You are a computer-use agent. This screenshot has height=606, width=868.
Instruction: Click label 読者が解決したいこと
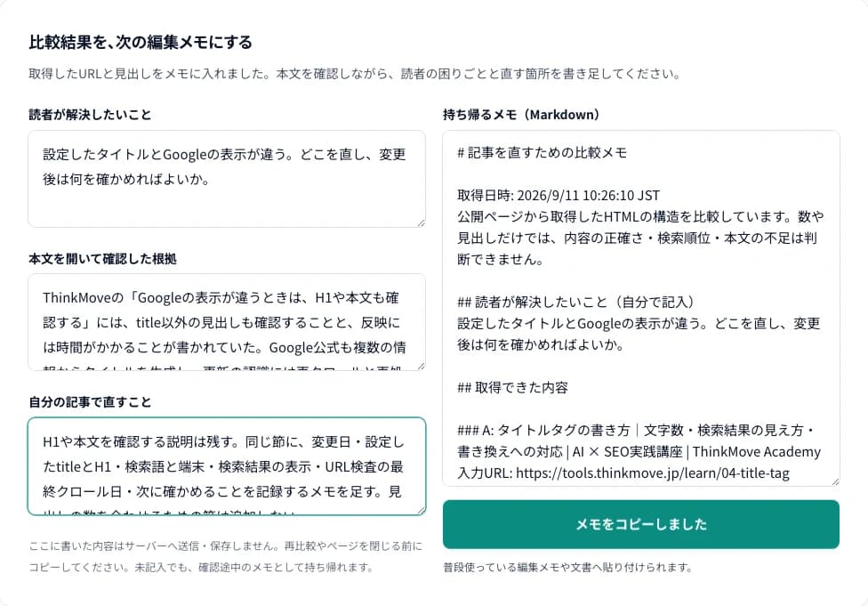coord(90,115)
